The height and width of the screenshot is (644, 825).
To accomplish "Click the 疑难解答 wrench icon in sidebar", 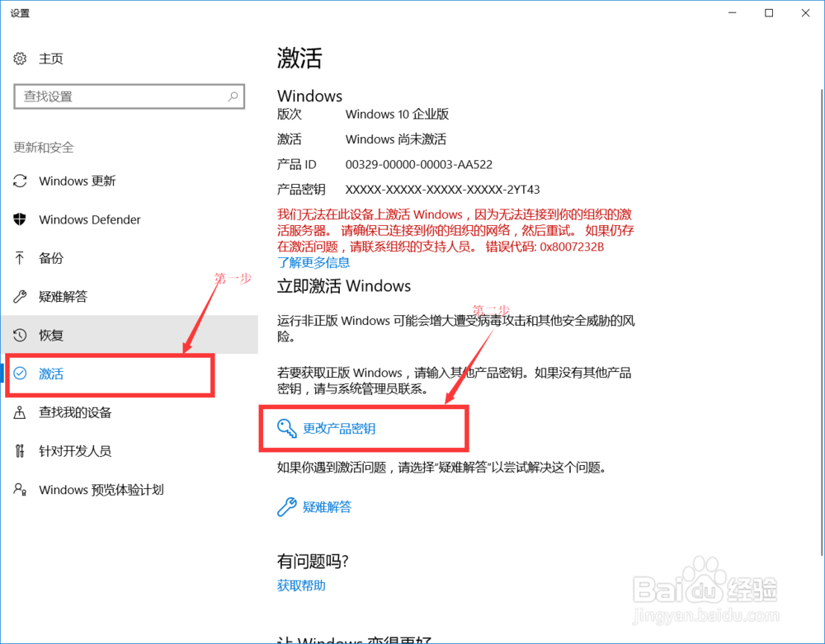I will point(21,297).
